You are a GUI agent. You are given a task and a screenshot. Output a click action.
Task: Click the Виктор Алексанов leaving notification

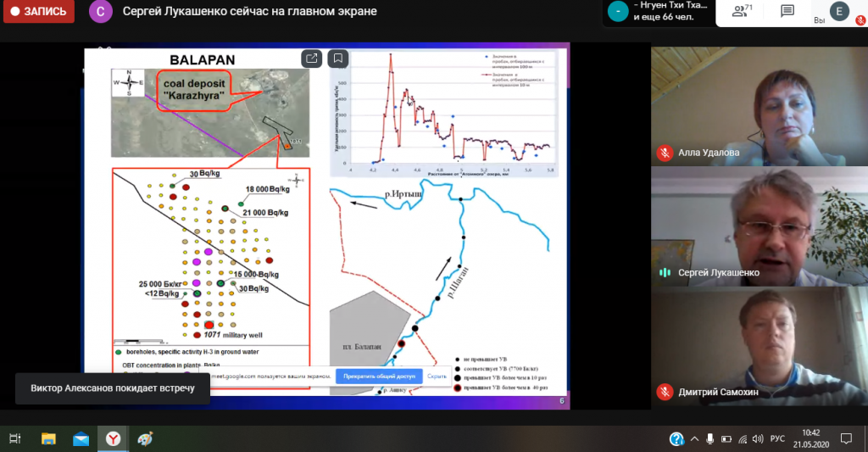[113, 388]
